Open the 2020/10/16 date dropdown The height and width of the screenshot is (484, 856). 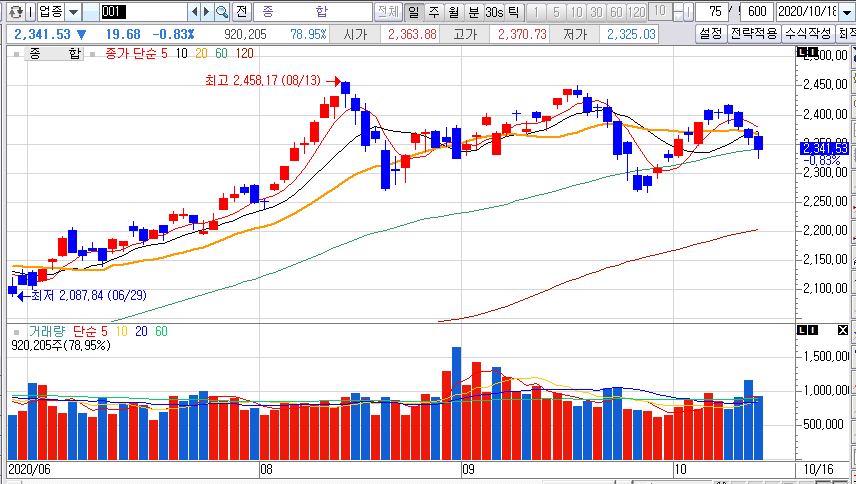(x=847, y=11)
